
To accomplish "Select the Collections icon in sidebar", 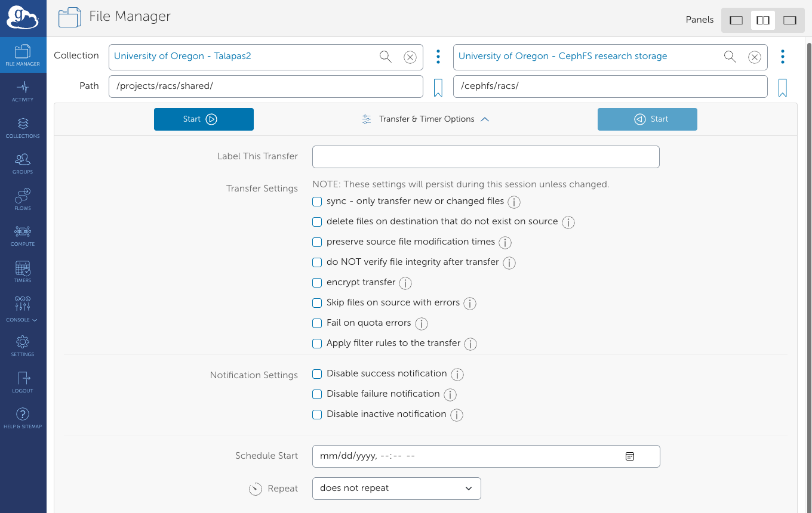I will 23,126.
